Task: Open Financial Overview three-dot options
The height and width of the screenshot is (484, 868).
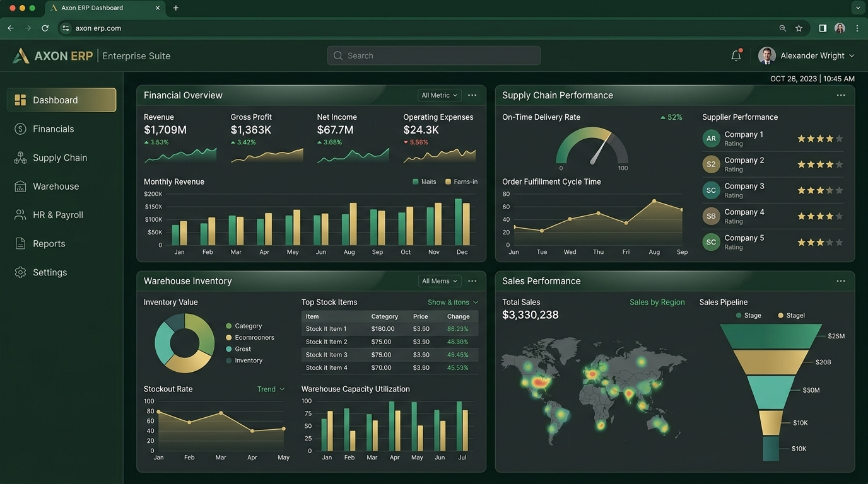Action: (x=472, y=95)
